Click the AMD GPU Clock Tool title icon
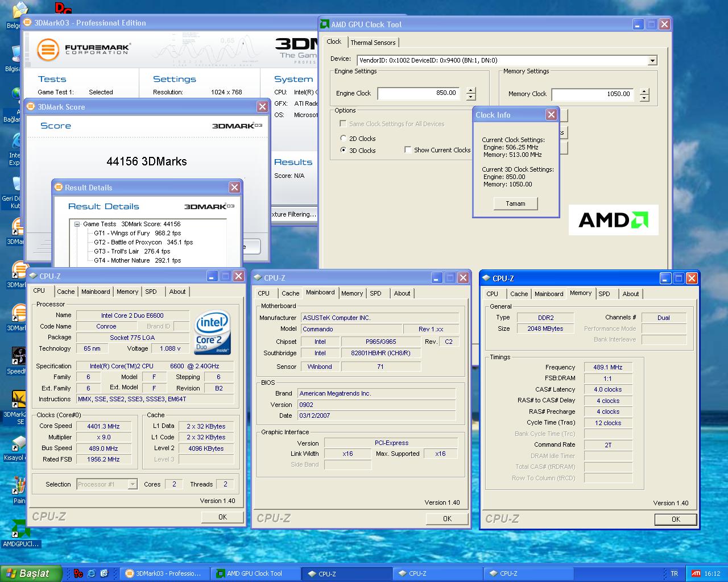Image resolution: width=728 pixels, height=582 pixels. (324, 24)
